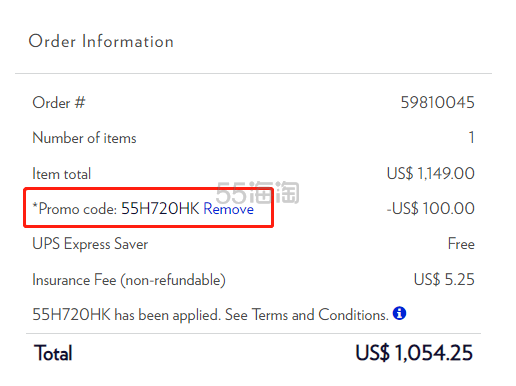516x386 pixels.
Task: Remove the applied promo code 55H720HK
Action: tap(228, 209)
